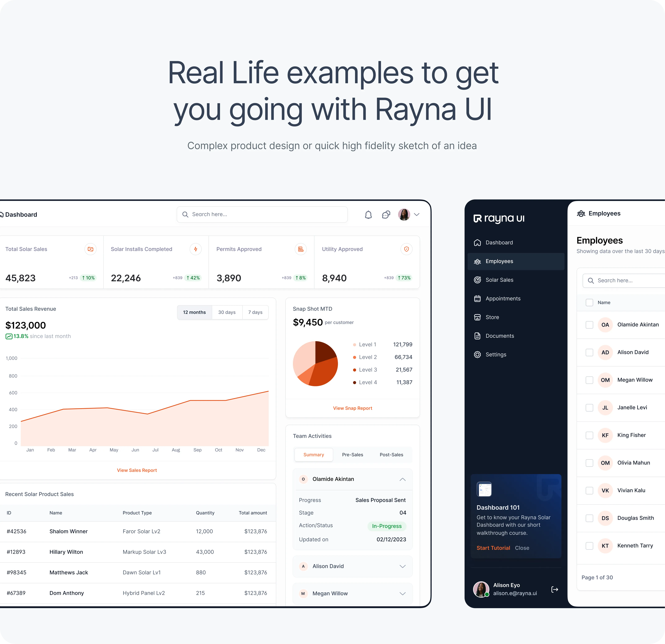The width and height of the screenshot is (665, 644).
Task: Click the Start Tutorial link
Action: [x=493, y=548]
